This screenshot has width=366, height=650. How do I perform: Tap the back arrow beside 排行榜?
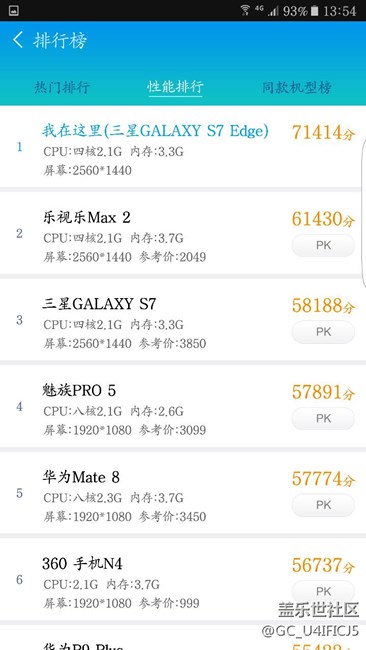[17, 40]
